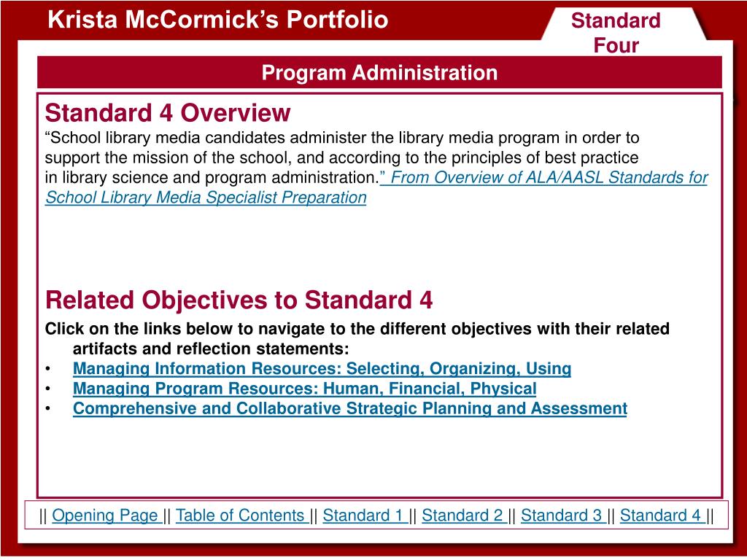Click the Krista McCormick's Portfolio title
Viewport: 747px width, 560px height.
tap(217, 20)
